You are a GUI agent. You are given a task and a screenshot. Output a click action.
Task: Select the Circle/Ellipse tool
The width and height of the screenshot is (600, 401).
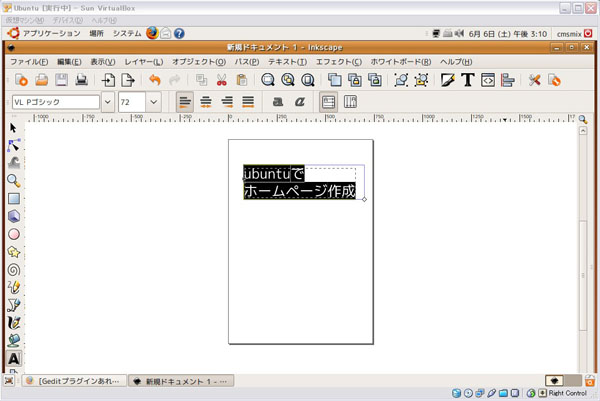[14, 234]
